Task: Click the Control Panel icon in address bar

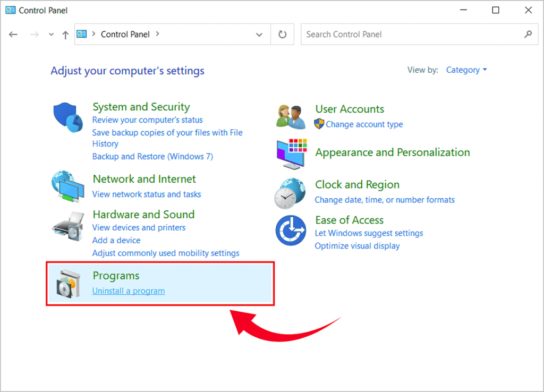Action: coord(81,34)
